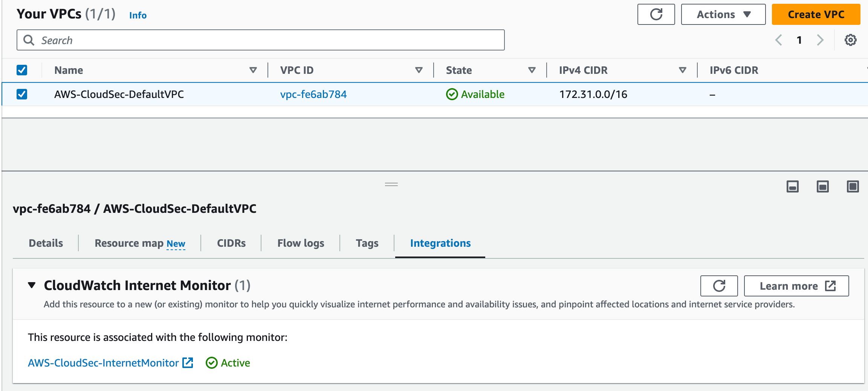This screenshot has height=391, width=868.
Task: Open the Actions dropdown menu
Action: (x=723, y=14)
